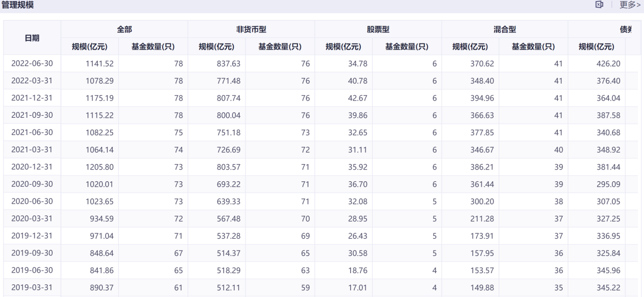This screenshot has height=297, width=644.
Task: Click the 日期 column header
Action: 33,38
